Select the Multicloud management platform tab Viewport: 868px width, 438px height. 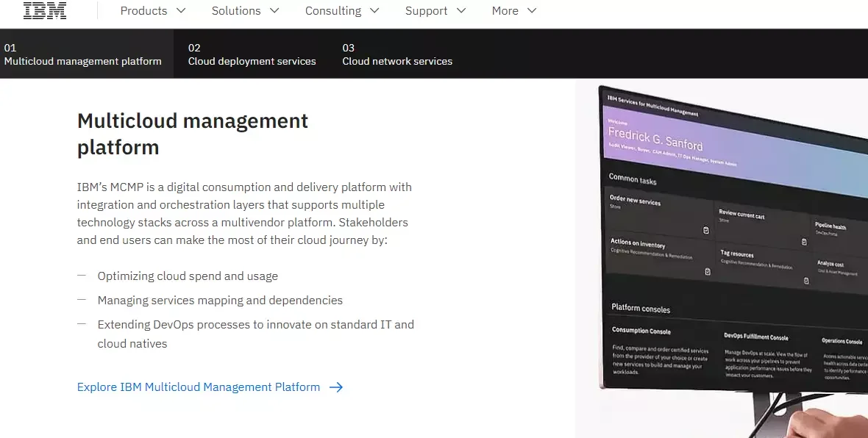86,54
